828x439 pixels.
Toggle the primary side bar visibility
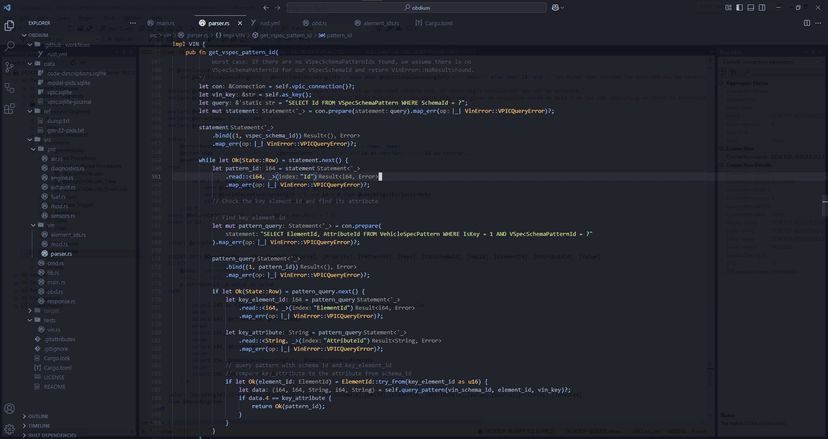tap(739, 7)
